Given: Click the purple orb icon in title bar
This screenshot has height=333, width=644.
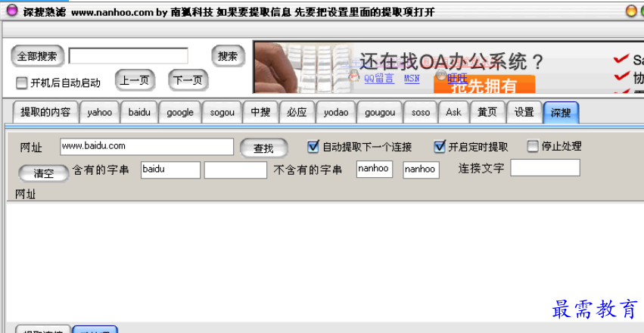Looking at the screenshot, I should (x=12, y=11).
